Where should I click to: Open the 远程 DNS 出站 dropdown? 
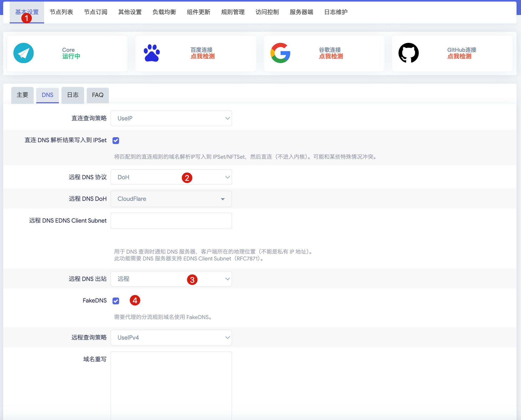[x=171, y=279]
